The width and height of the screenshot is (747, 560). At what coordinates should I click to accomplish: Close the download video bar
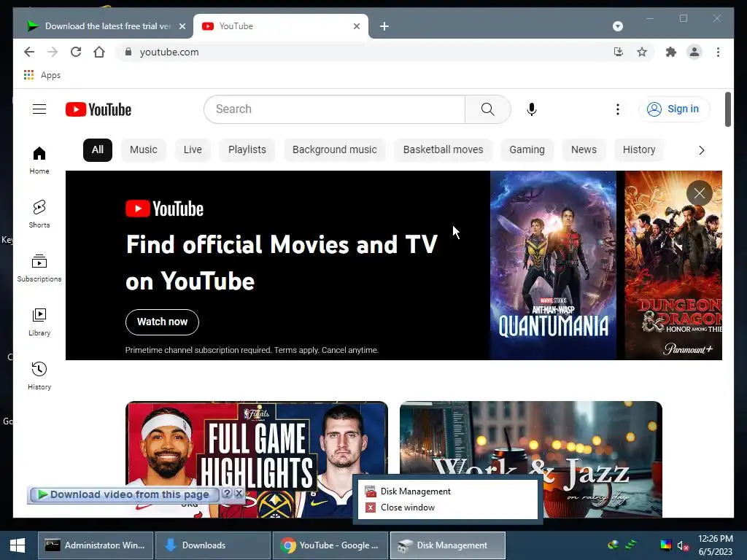tap(239, 494)
